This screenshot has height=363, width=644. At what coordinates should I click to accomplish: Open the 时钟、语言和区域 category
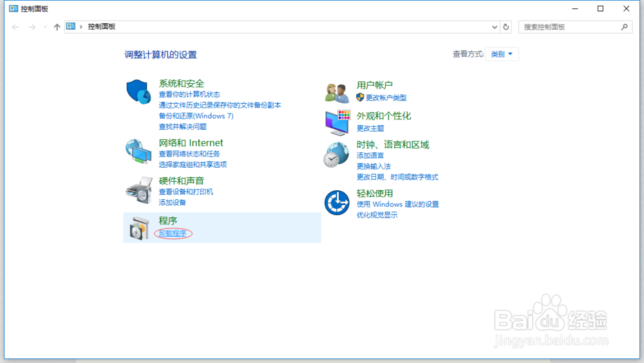pos(393,144)
